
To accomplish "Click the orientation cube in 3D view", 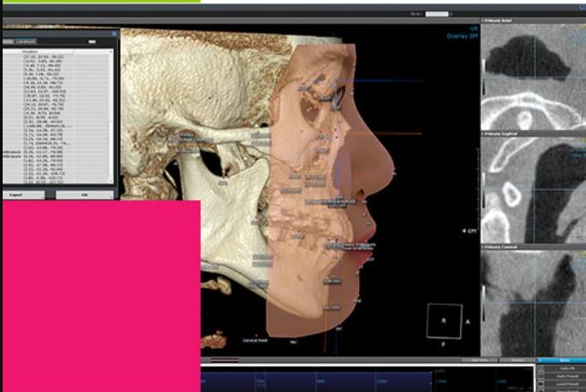I will 443,323.
